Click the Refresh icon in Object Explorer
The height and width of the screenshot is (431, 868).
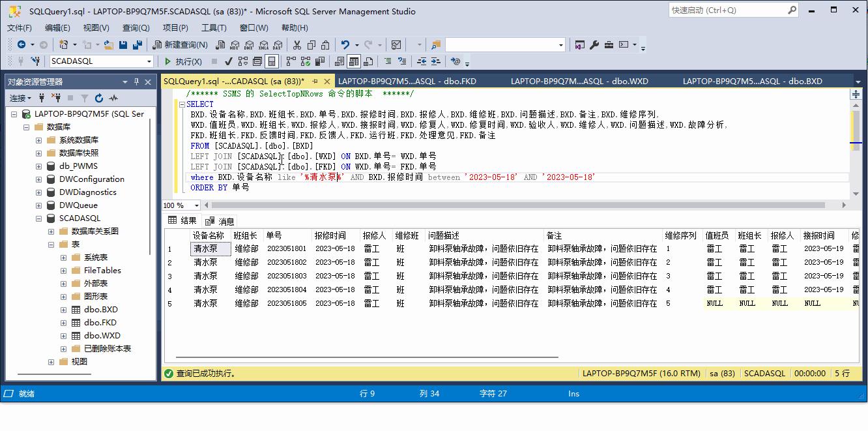pos(99,97)
